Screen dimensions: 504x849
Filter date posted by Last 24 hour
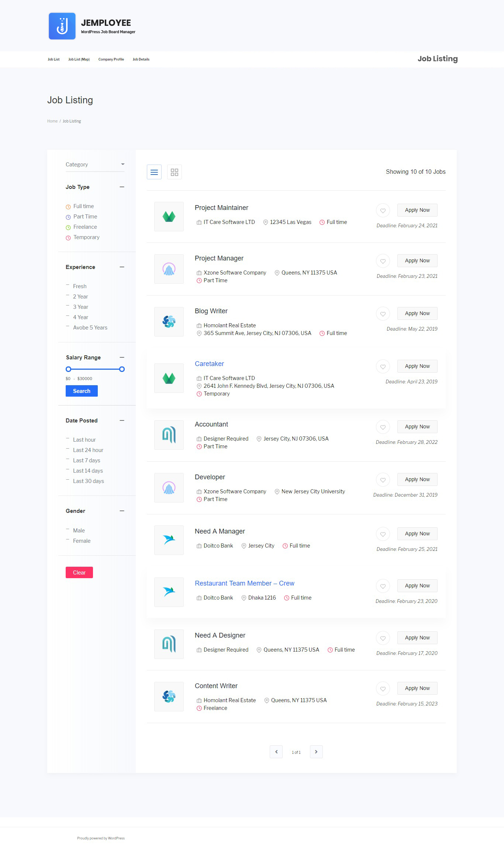pyautogui.click(x=88, y=450)
